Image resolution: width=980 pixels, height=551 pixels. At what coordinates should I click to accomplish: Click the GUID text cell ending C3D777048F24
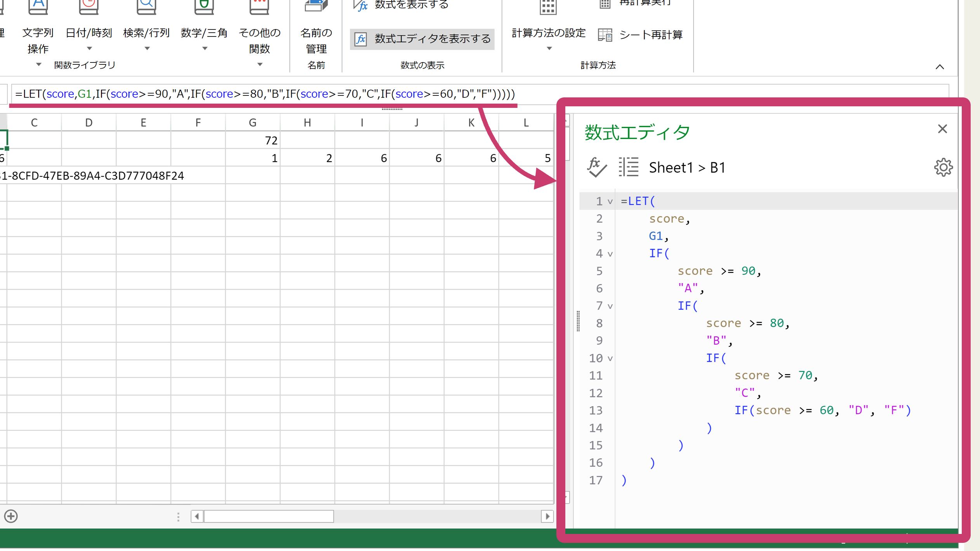92,176
